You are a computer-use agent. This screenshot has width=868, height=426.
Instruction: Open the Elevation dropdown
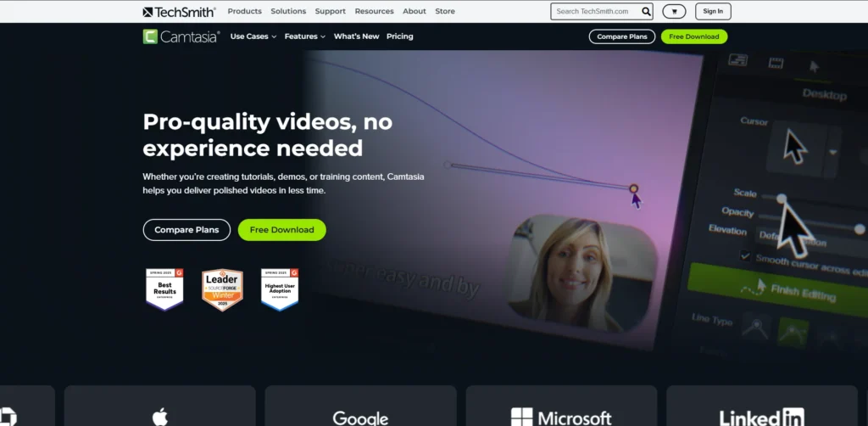(x=811, y=240)
